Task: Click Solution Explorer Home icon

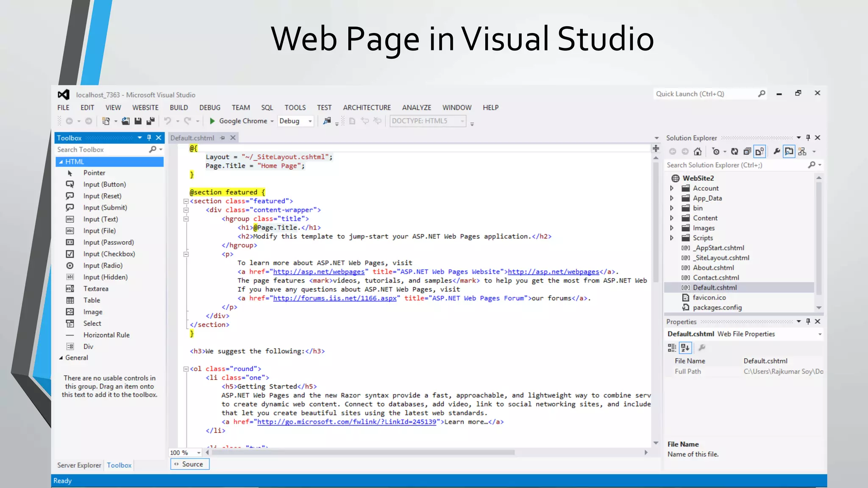Action: click(698, 152)
